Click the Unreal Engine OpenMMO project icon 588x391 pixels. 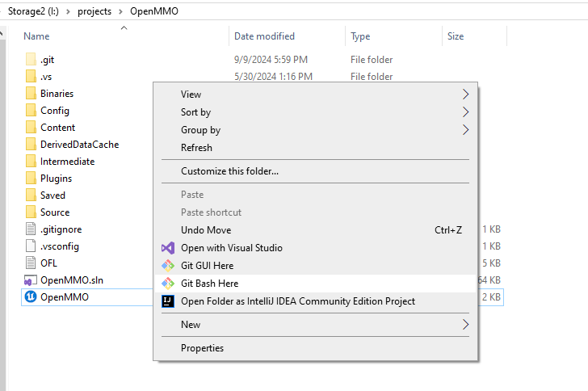[31, 296]
